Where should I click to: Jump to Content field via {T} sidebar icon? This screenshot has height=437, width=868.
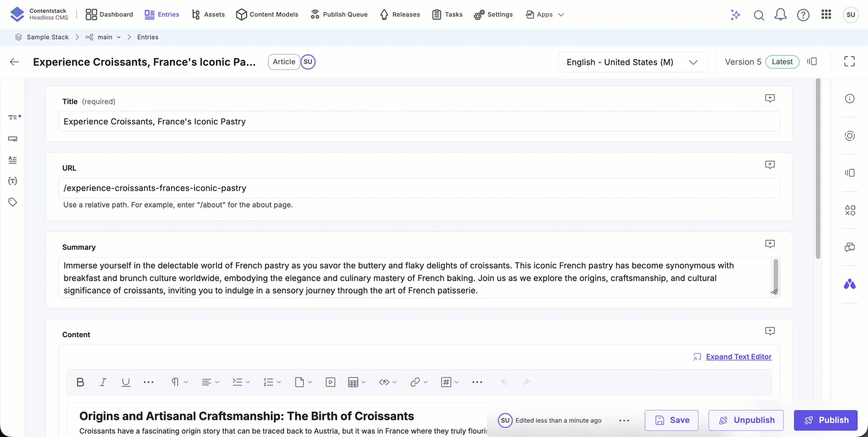tap(13, 181)
